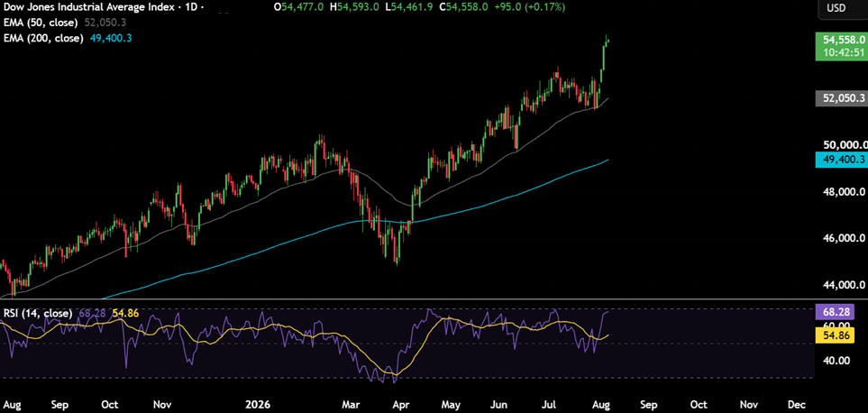Click the Sep label after 2026 on time axis

click(x=649, y=404)
